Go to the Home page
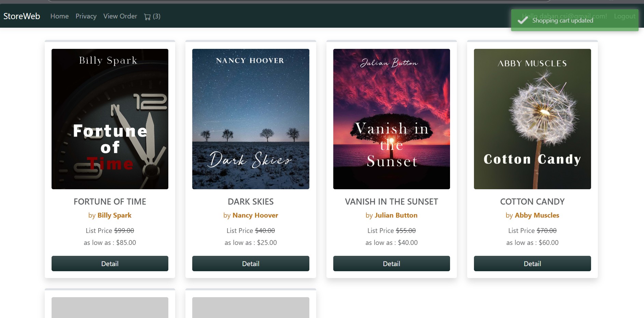Viewport: 644px width, 318px height. click(59, 16)
